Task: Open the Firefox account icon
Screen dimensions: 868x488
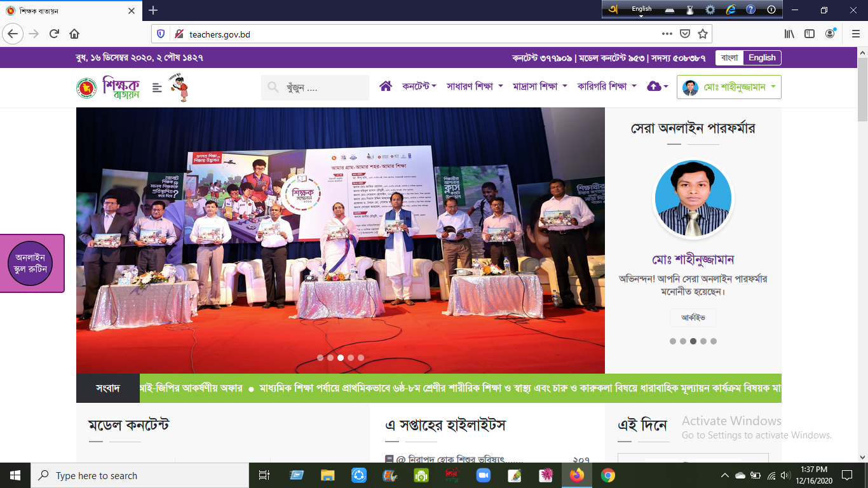Action: pyautogui.click(x=830, y=34)
